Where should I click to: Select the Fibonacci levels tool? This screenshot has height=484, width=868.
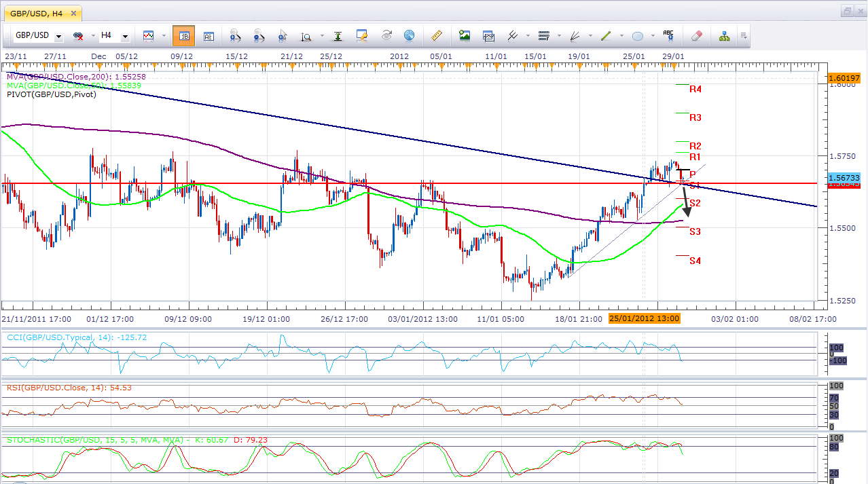coord(543,35)
